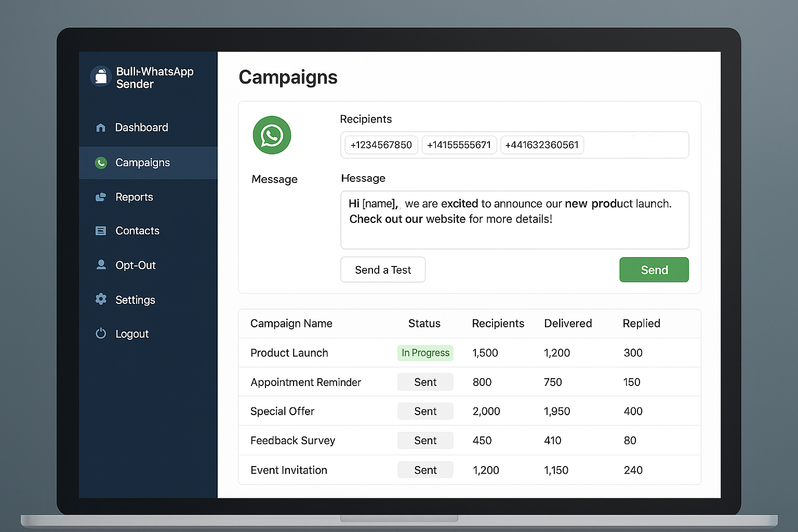Screen dimensions: 798x532
Task: Open the Opt-Out page
Action: pos(148,265)
